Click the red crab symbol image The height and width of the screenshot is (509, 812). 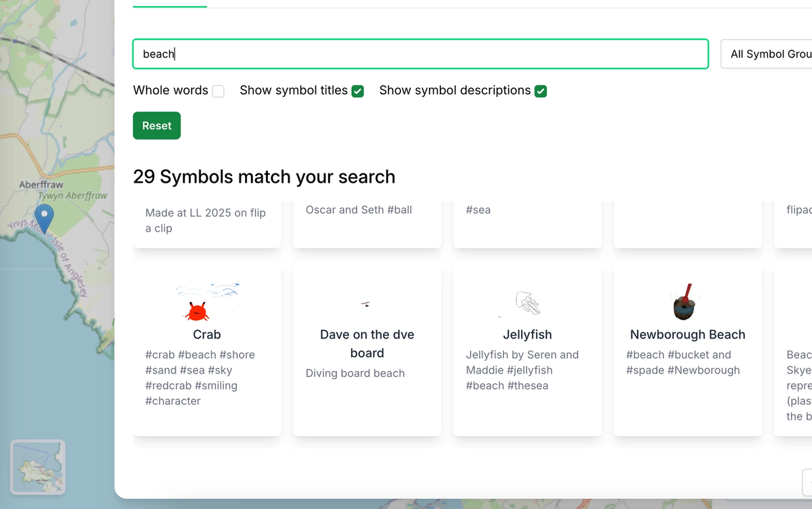pyautogui.click(x=197, y=311)
